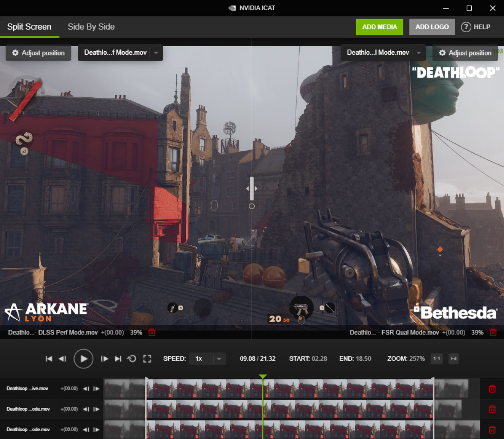Viewport: 504px width, 439px height.
Task: Toggle Fit zoom mode
Action: click(453, 359)
